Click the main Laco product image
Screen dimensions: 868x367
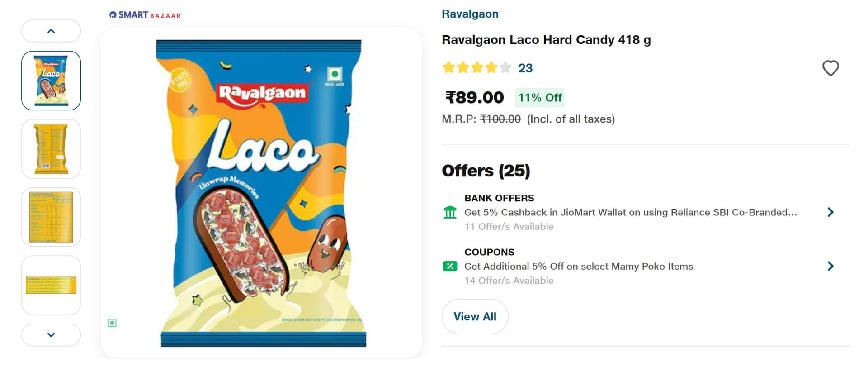[261, 193]
